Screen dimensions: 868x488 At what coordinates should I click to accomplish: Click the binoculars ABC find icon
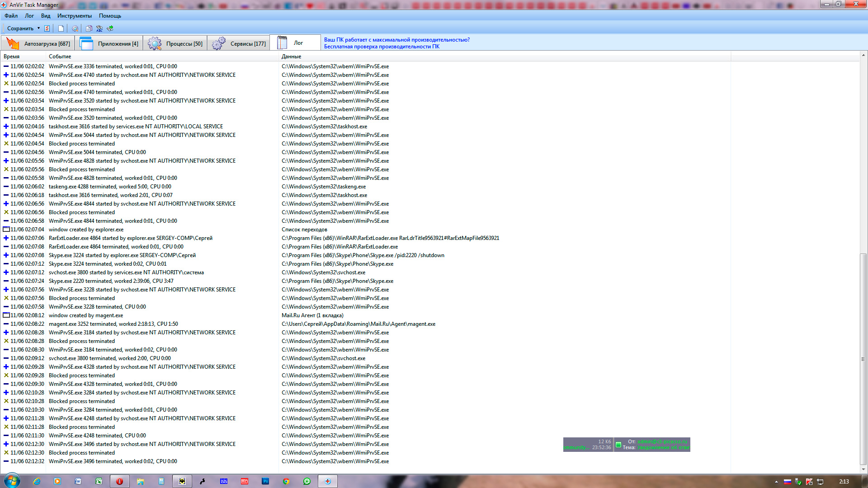99,28
